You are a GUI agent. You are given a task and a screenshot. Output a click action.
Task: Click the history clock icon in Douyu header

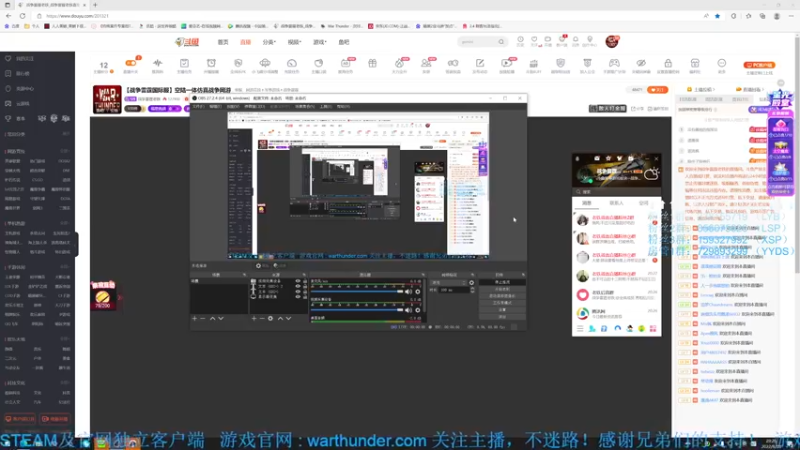(x=520, y=39)
